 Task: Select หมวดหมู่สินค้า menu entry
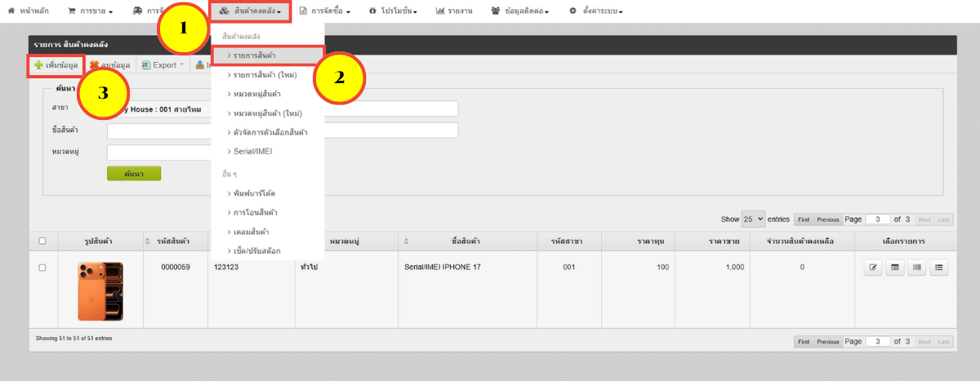(255, 94)
